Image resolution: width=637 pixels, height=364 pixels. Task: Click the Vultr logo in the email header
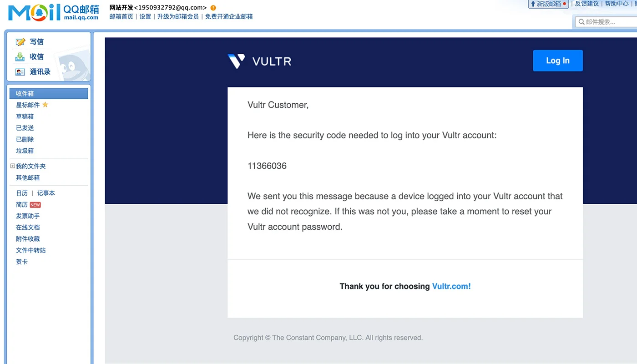click(x=259, y=61)
